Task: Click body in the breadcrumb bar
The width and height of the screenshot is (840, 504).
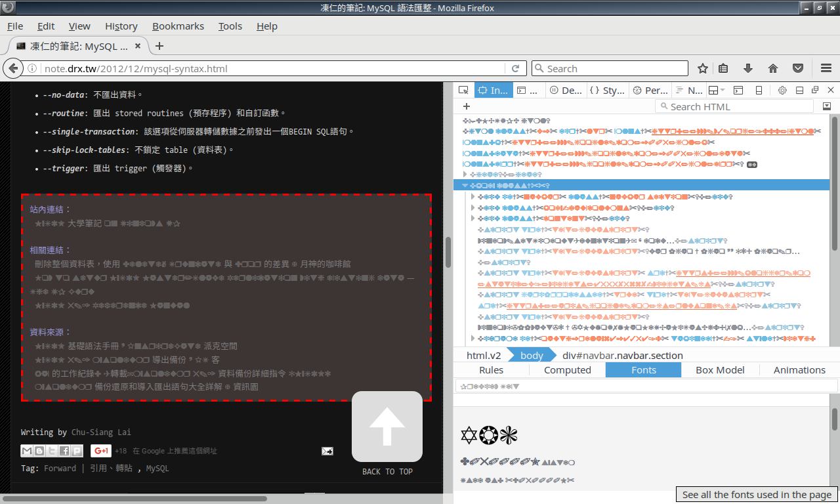Action: click(x=532, y=355)
